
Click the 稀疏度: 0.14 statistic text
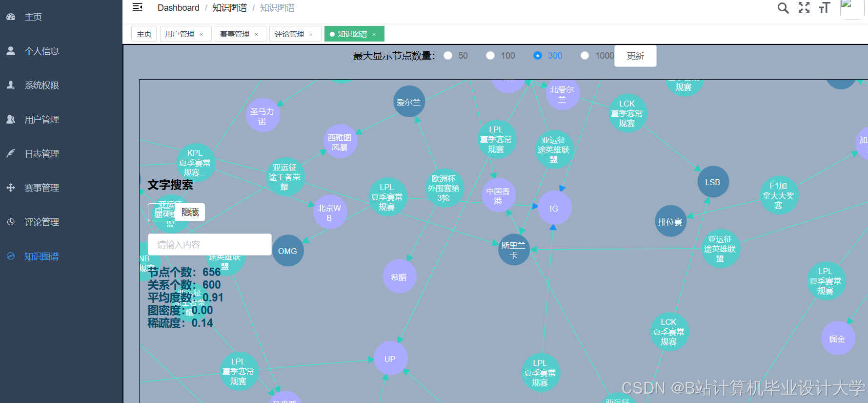tap(181, 323)
